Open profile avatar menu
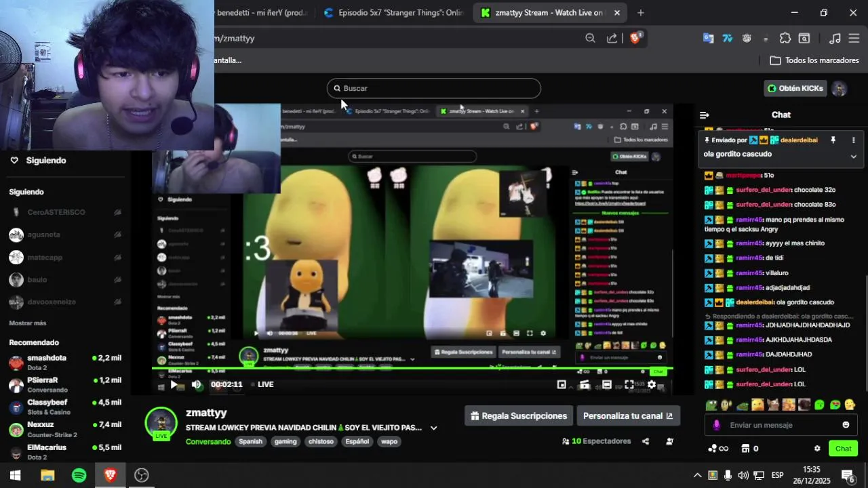The height and width of the screenshot is (488, 868). (840, 89)
